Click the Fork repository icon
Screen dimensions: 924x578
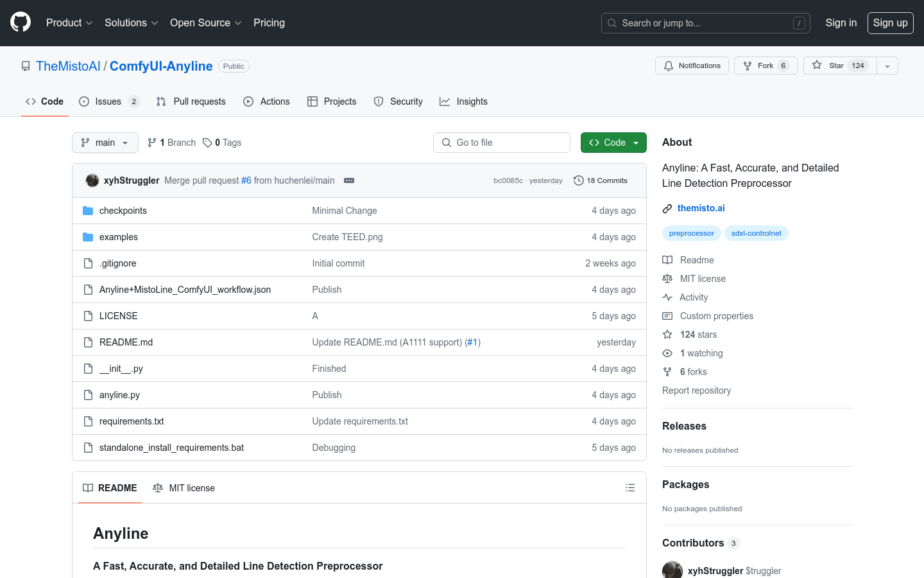point(748,66)
